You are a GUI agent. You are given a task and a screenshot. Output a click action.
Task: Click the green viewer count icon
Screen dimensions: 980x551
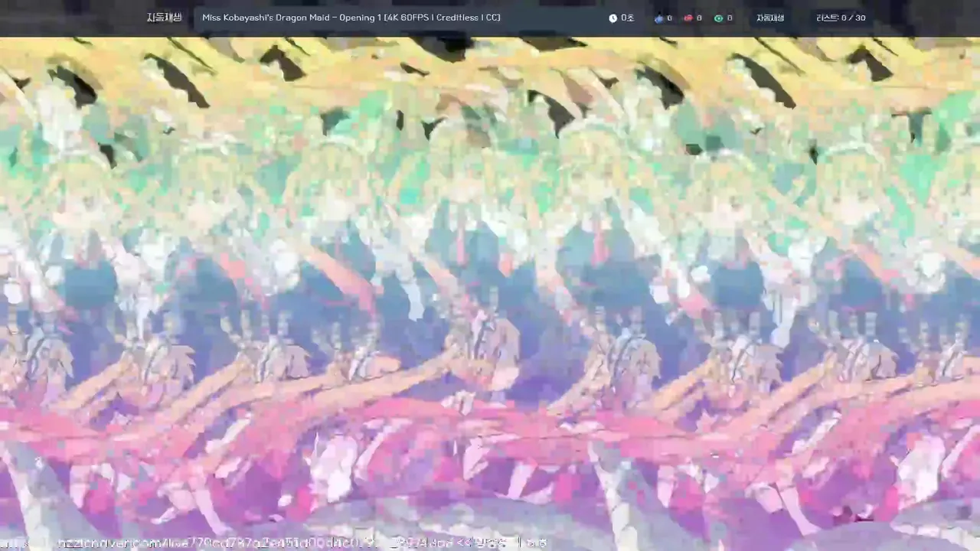[718, 18]
